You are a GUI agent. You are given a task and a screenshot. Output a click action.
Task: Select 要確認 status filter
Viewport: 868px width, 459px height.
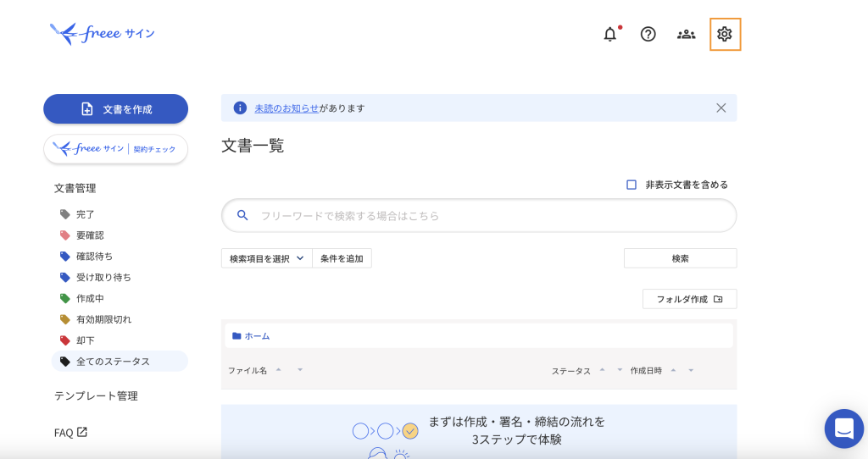click(x=90, y=235)
